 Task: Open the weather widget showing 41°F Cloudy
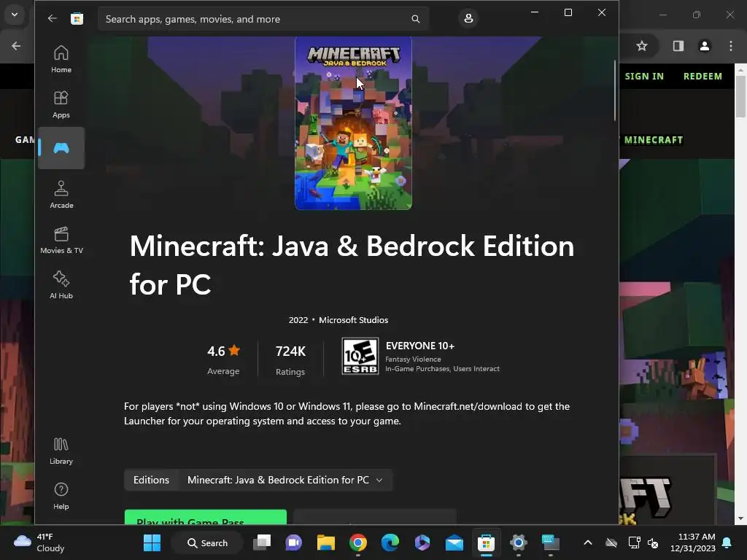(39, 542)
